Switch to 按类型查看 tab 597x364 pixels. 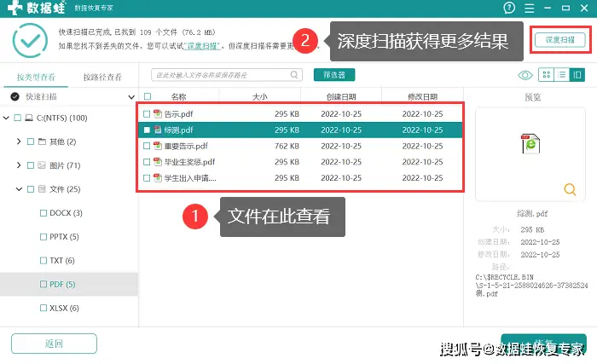pyautogui.click(x=36, y=78)
